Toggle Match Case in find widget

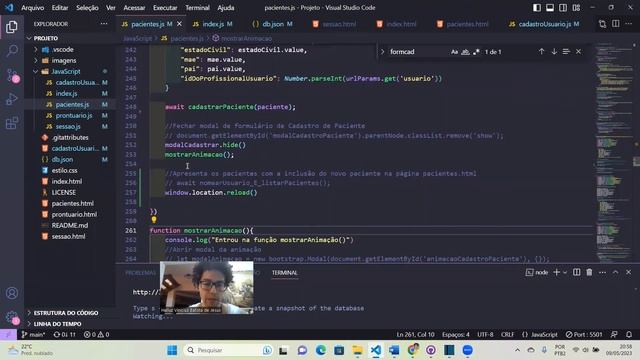[454, 52]
